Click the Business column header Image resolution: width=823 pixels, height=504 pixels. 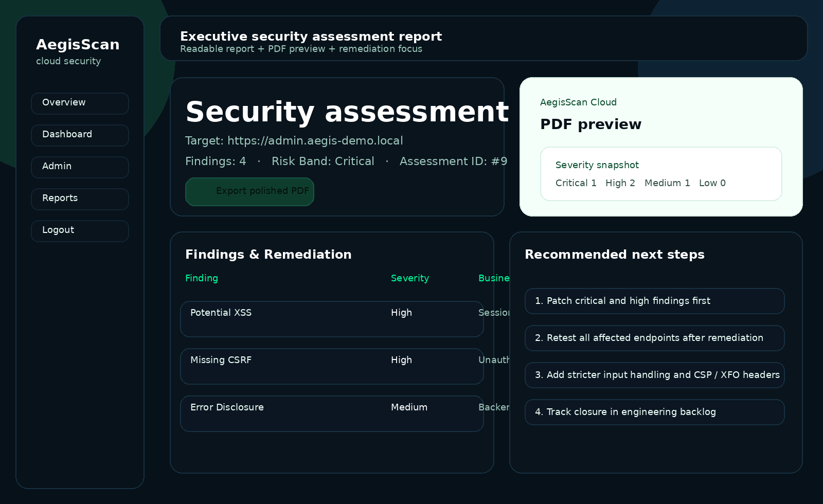pyautogui.click(x=493, y=278)
